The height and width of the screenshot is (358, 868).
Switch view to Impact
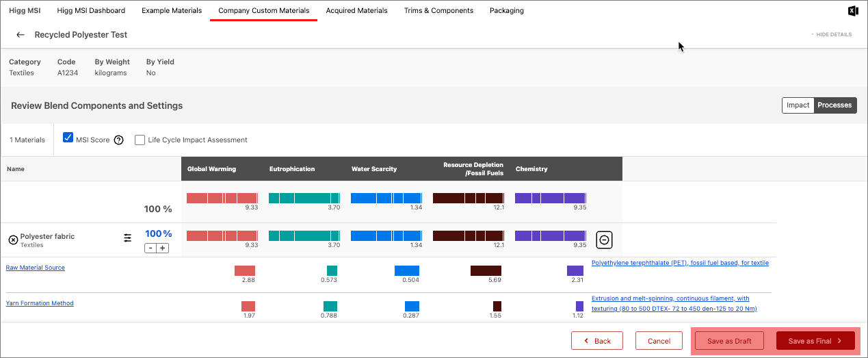798,105
